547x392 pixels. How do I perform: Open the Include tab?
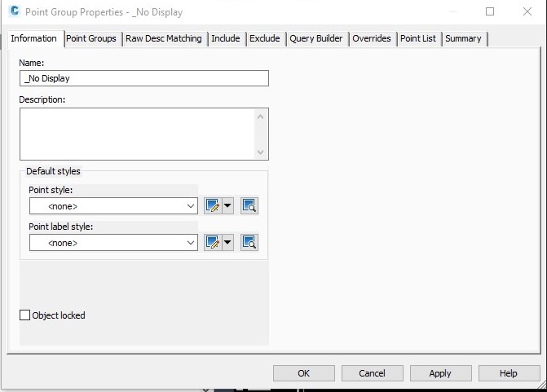(226, 38)
